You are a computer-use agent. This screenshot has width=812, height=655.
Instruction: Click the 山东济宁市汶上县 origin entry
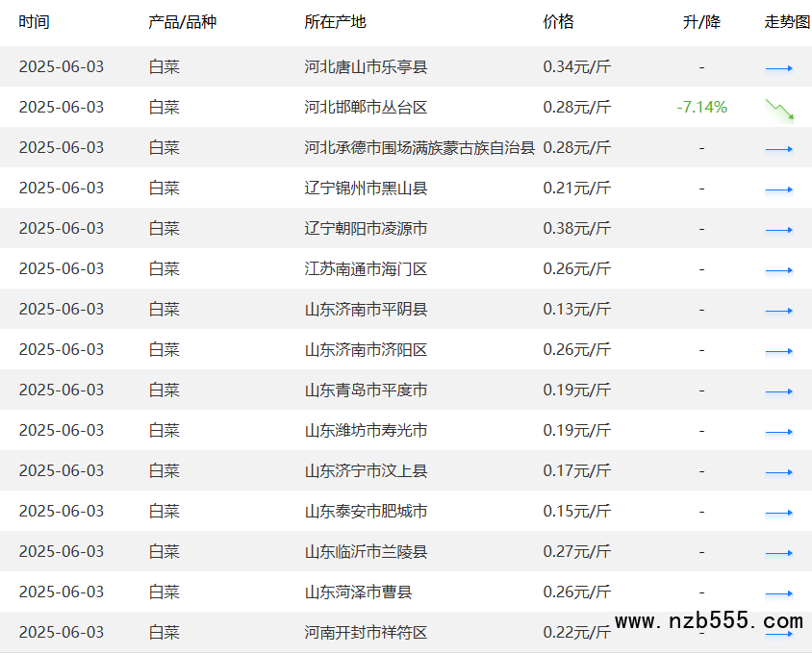tap(366, 470)
